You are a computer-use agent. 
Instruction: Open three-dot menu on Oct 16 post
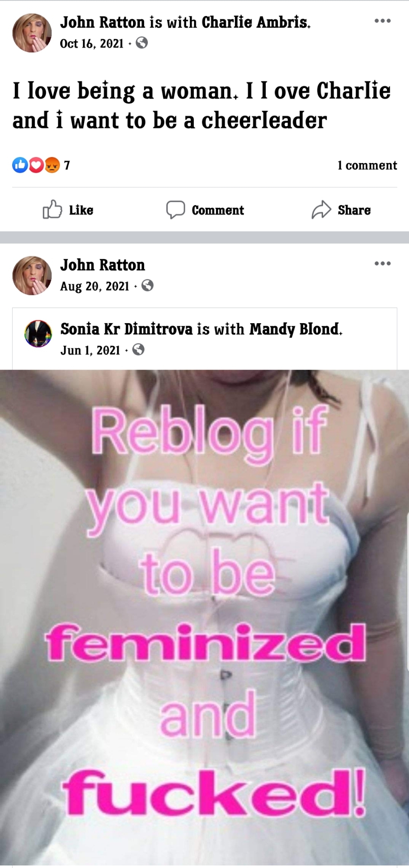point(382,21)
